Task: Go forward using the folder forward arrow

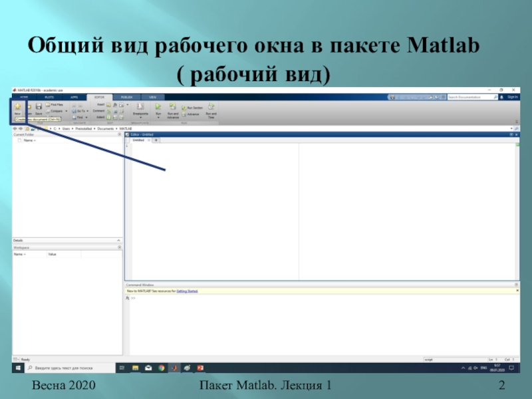Action: (21, 128)
